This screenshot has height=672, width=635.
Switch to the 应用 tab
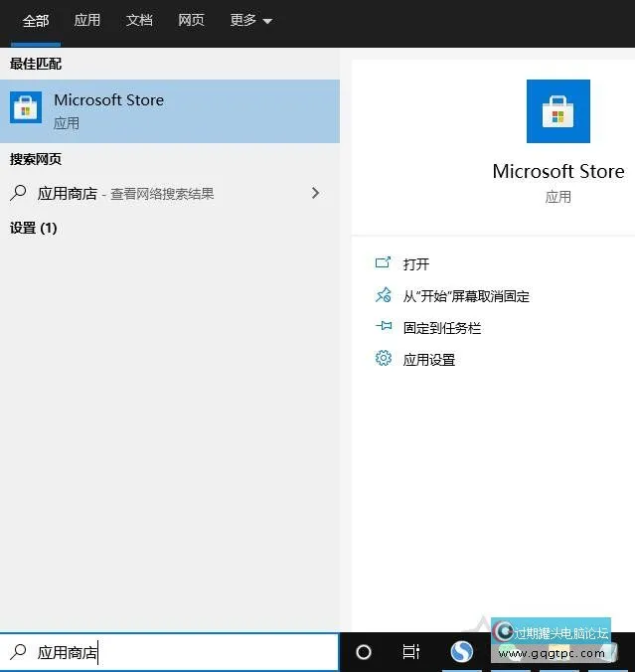point(87,20)
